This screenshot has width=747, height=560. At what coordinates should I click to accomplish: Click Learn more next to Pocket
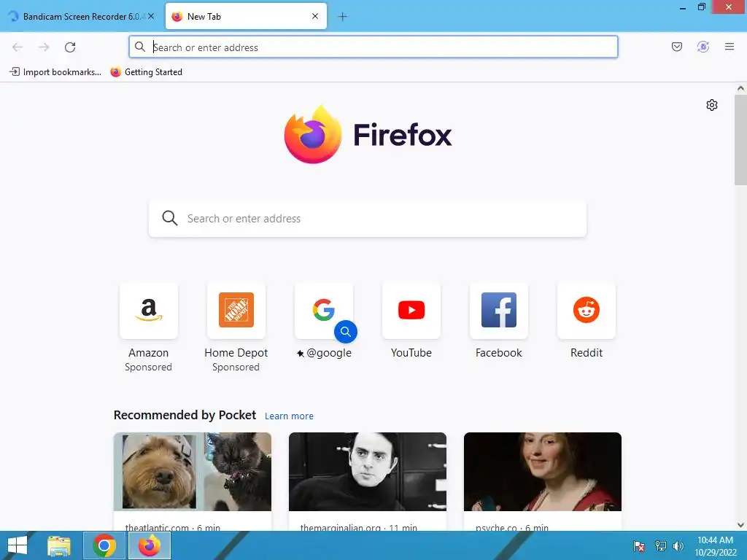click(289, 416)
